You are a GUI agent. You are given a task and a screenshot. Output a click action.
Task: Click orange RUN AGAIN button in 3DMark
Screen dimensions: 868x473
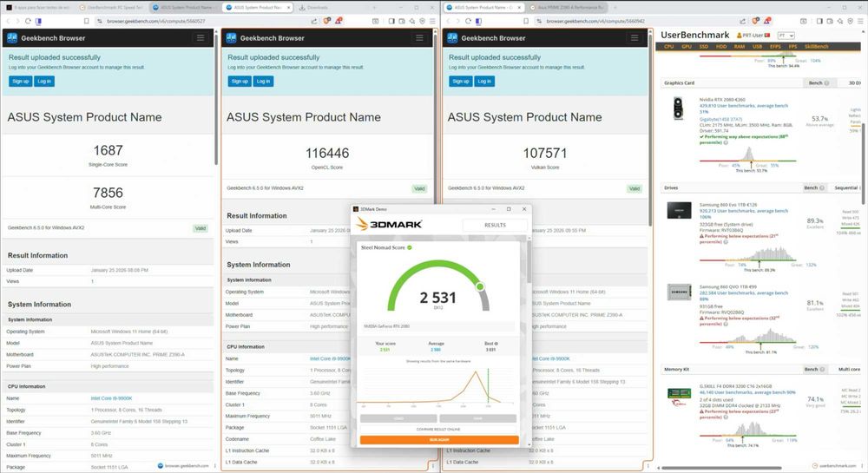coord(439,440)
